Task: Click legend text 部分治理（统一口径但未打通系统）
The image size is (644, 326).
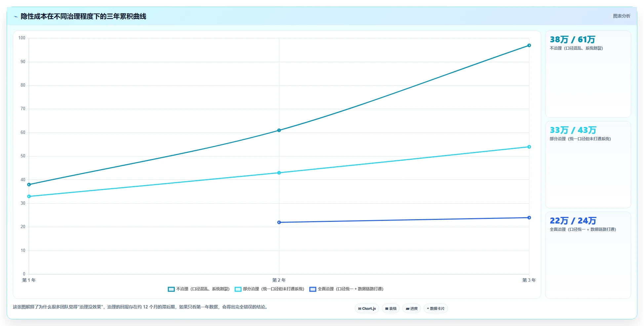Action: click(x=274, y=289)
